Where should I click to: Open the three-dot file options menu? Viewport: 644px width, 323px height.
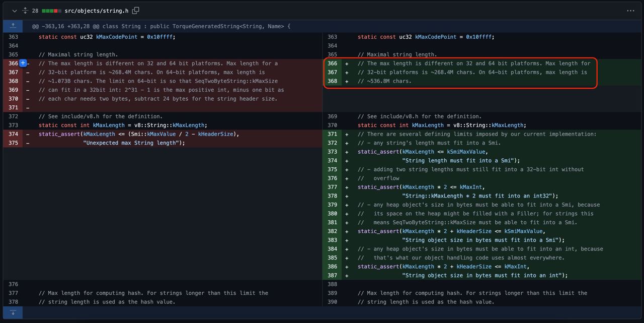pos(630,11)
